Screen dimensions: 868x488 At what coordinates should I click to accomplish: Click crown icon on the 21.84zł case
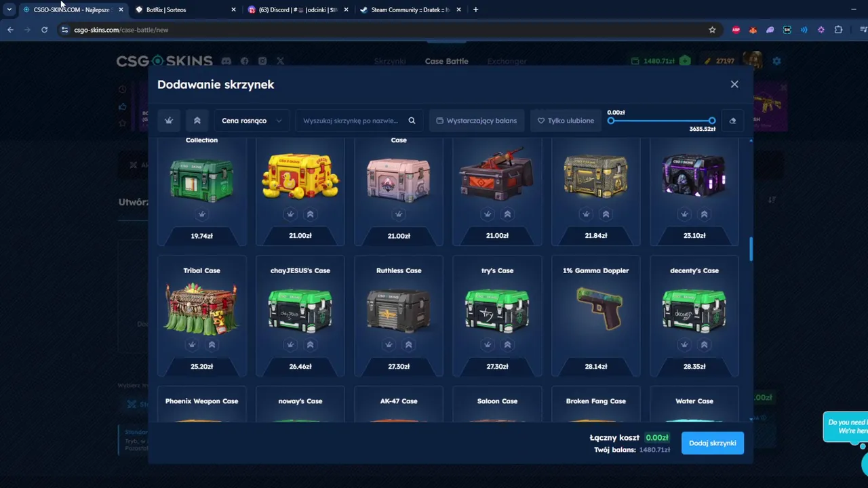coord(586,214)
